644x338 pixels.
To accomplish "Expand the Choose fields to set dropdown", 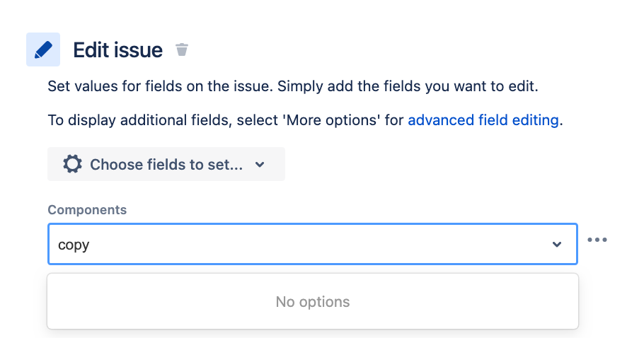I will click(166, 164).
